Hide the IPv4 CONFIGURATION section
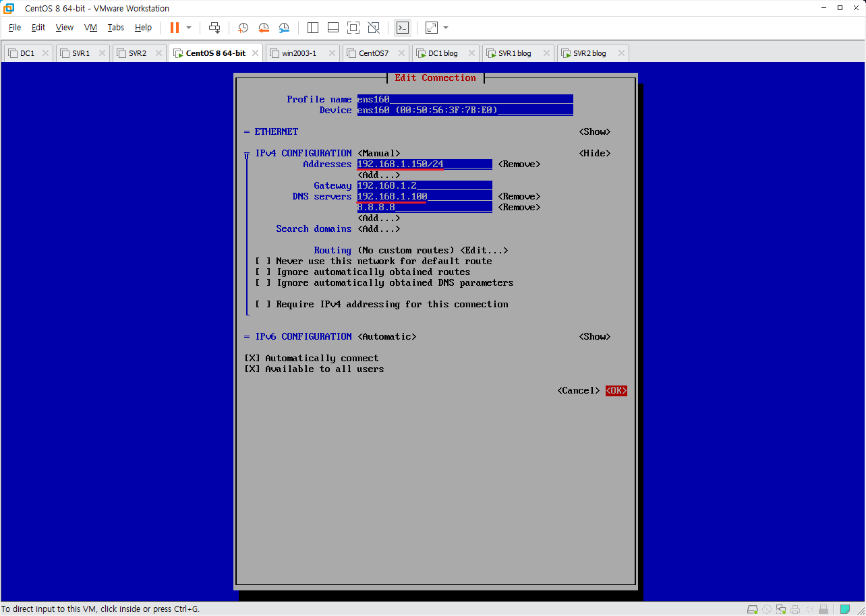The width and height of the screenshot is (866, 616). coord(594,154)
